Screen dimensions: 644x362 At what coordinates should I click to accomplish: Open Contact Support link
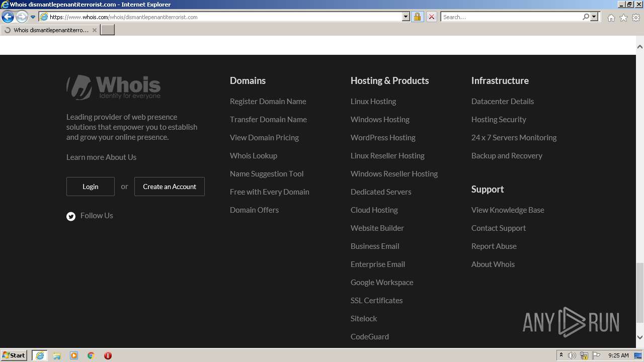click(x=499, y=228)
